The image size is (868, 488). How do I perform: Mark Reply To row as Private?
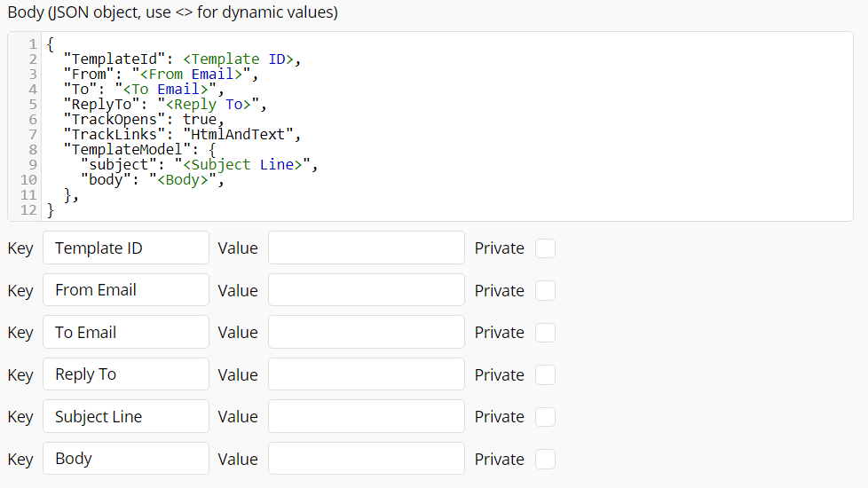tap(545, 374)
